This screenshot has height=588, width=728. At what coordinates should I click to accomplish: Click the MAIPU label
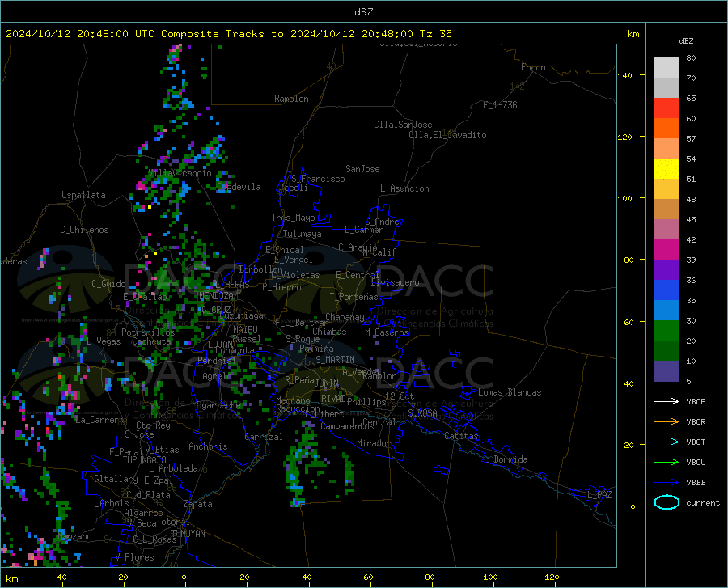(245, 329)
